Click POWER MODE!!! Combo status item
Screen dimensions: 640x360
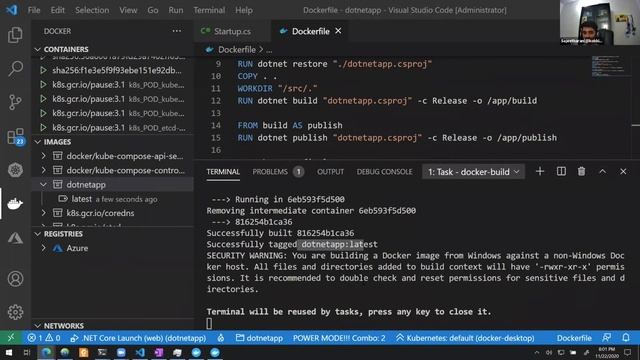click(339, 338)
